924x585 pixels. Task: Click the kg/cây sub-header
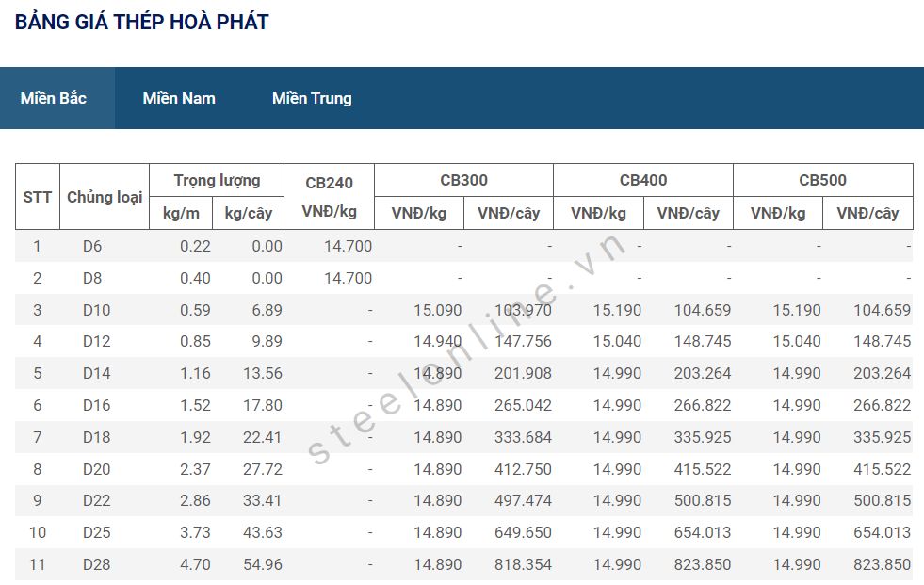tap(248, 213)
